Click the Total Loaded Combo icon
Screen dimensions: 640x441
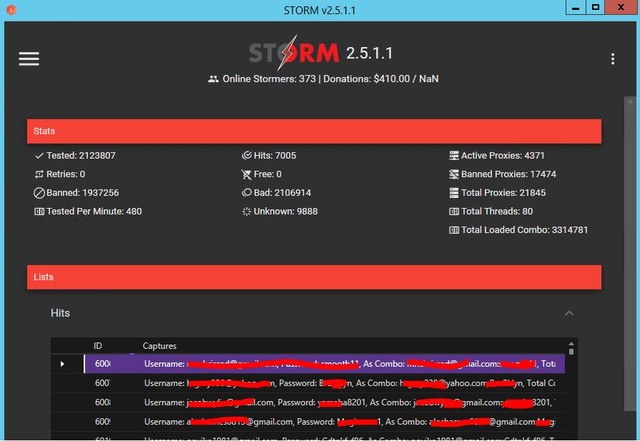pos(454,230)
